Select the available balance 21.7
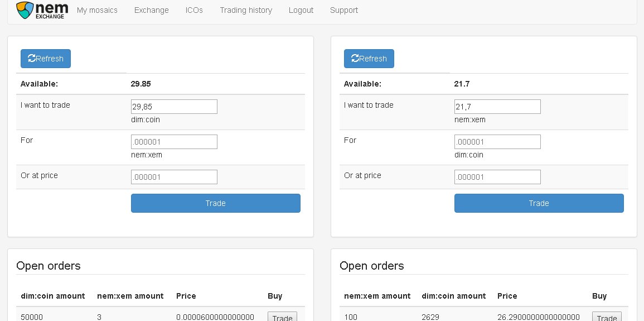 click(462, 84)
